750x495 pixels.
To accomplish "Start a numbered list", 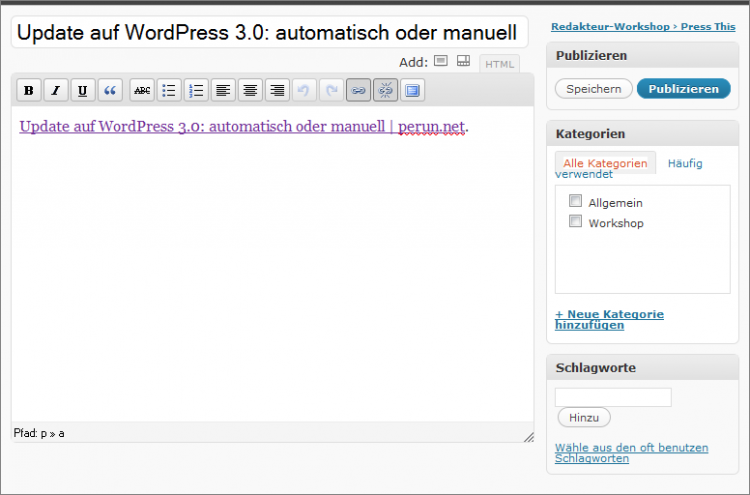I will click(196, 91).
